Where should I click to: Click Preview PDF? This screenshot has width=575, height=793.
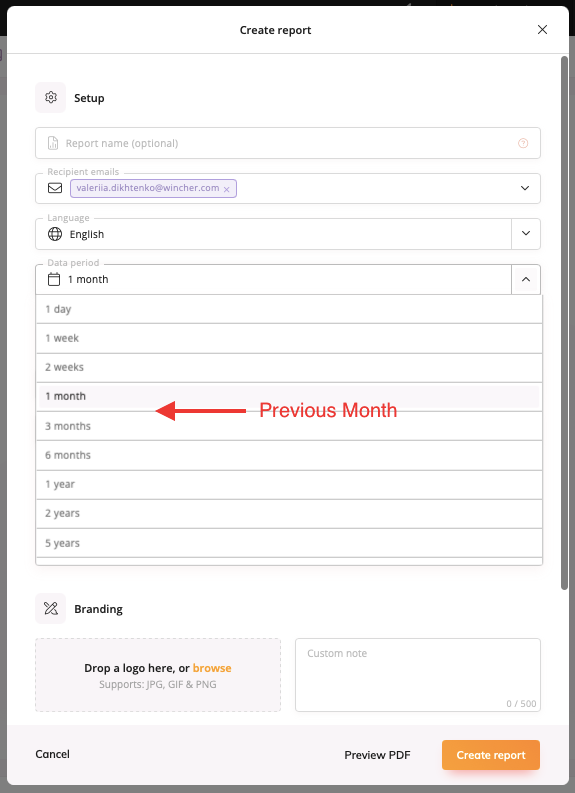pyautogui.click(x=377, y=755)
